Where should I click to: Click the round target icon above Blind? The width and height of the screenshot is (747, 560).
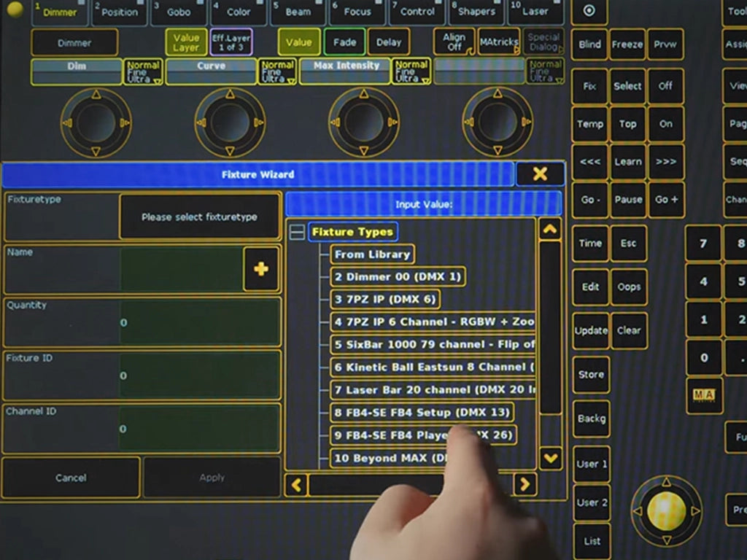point(589,10)
